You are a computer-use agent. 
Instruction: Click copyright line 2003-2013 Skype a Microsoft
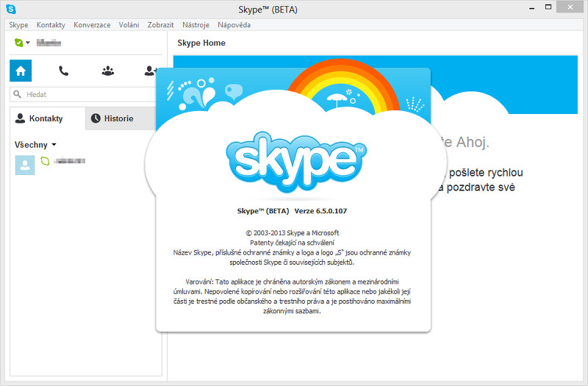[x=292, y=233]
